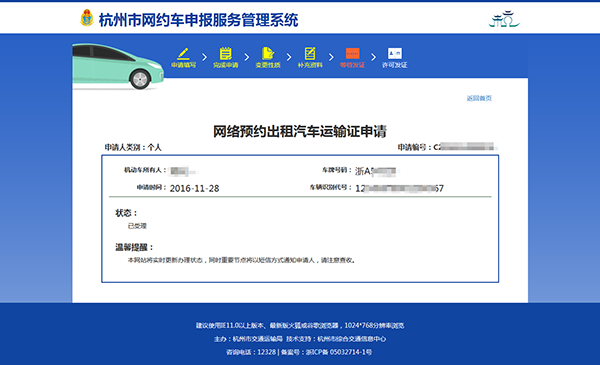Select the orange 等待发证 step icon
The width and height of the screenshot is (600, 365).
pyautogui.click(x=352, y=53)
